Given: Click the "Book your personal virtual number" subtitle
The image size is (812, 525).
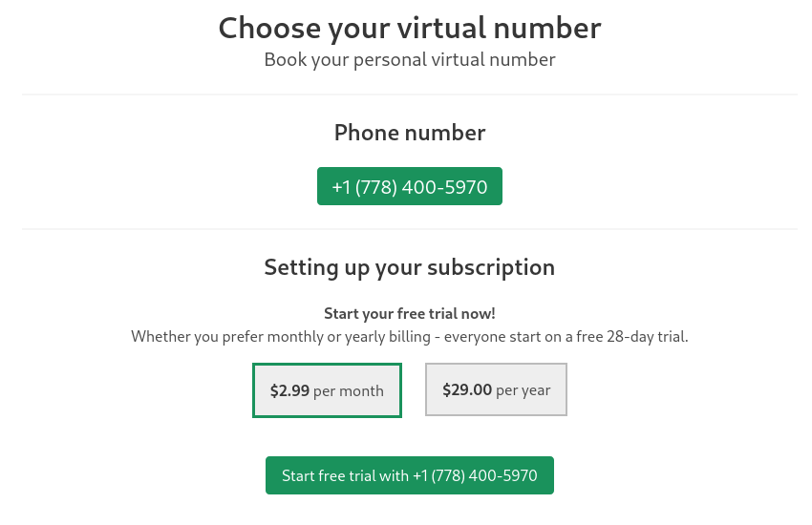Looking at the screenshot, I should click(x=409, y=60).
